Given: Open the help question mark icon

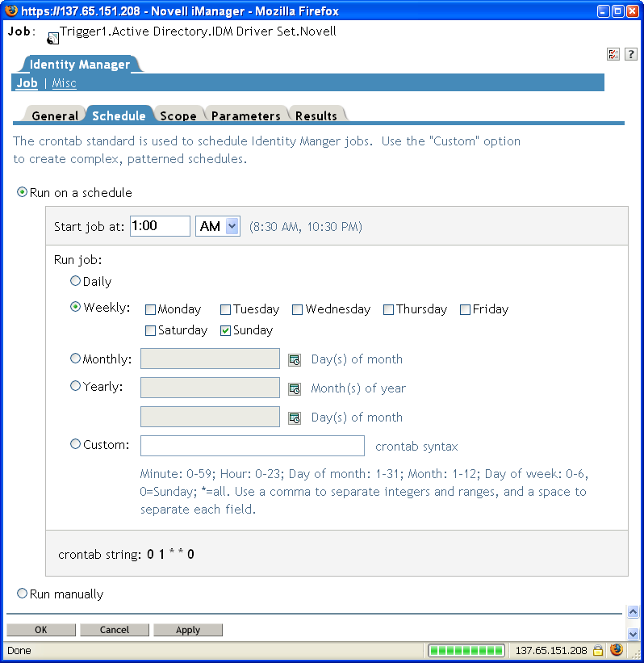Looking at the screenshot, I should click(x=631, y=54).
